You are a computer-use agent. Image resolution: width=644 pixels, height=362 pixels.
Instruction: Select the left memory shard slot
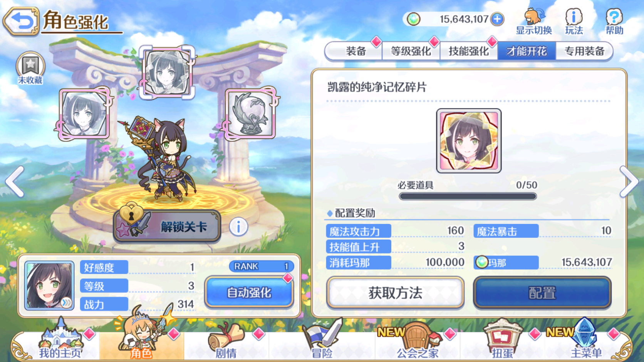[84, 113]
